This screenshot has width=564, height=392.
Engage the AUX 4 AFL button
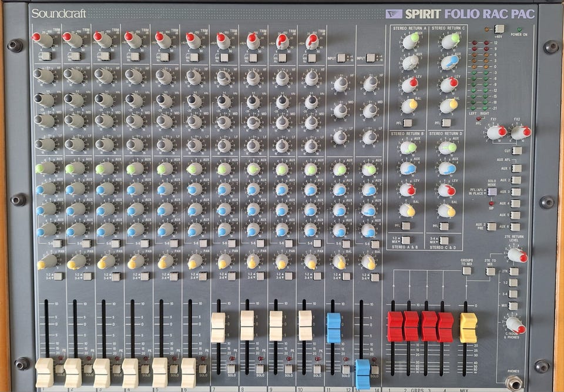(x=515, y=204)
